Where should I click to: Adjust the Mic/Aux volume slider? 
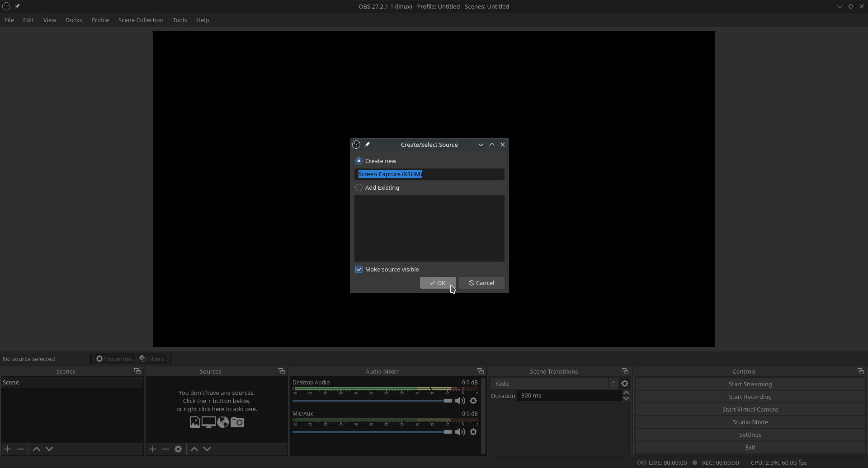(x=373, y=432)
